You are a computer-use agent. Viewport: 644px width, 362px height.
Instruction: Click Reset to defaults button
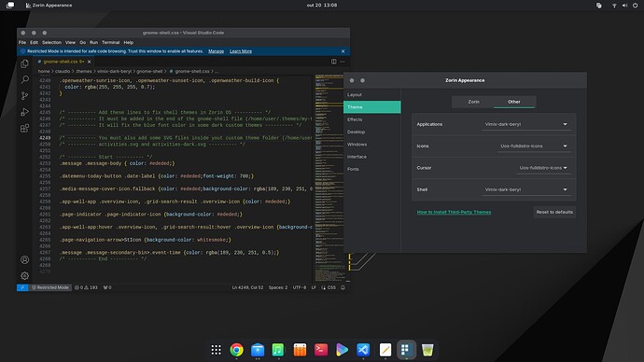point(554,212)
